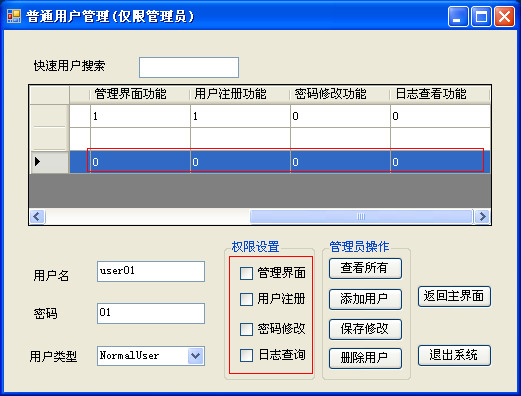Click the application icon in title bar
The height and width of the screenshot is (396, 521).
click(14, 16)
